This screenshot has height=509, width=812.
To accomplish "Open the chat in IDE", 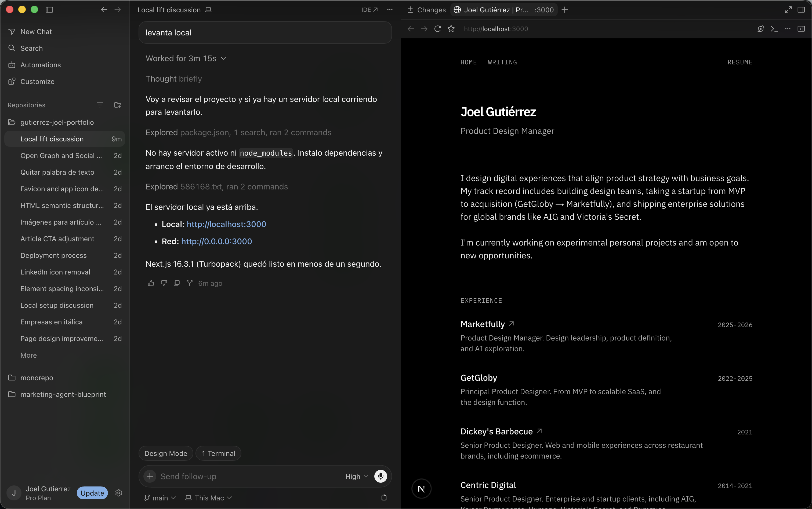I will point(369,10).
